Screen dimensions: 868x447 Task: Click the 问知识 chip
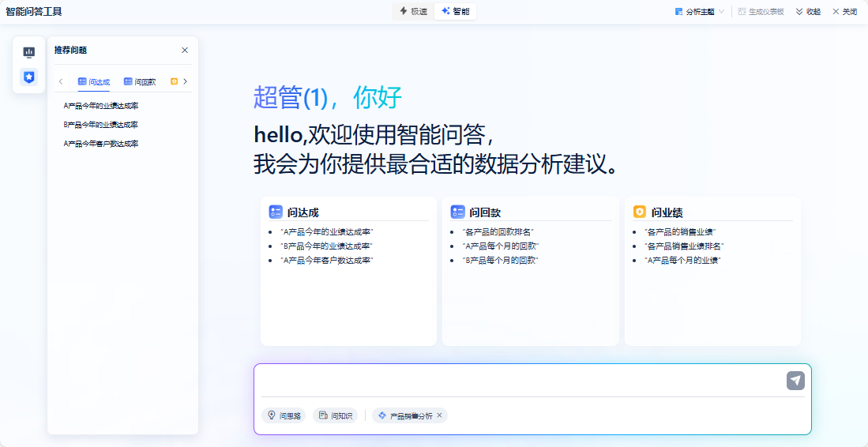[336, 415]
